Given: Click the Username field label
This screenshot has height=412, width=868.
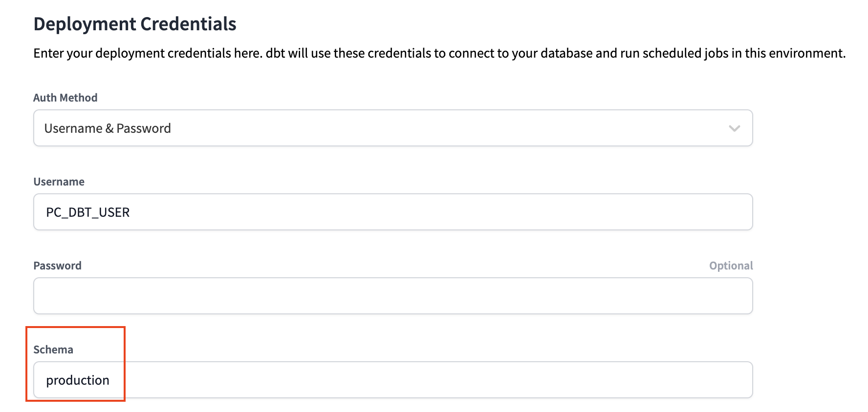Looking at the screenshot, I should (x=59, y=182).
